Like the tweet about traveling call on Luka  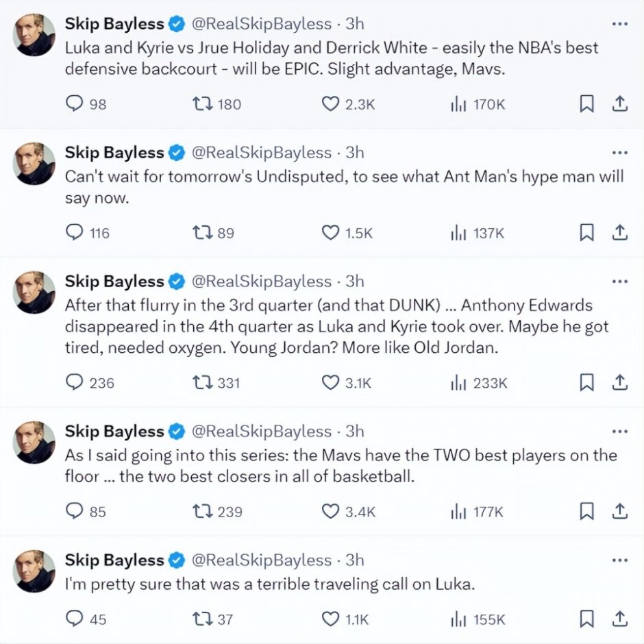(331, 619)
